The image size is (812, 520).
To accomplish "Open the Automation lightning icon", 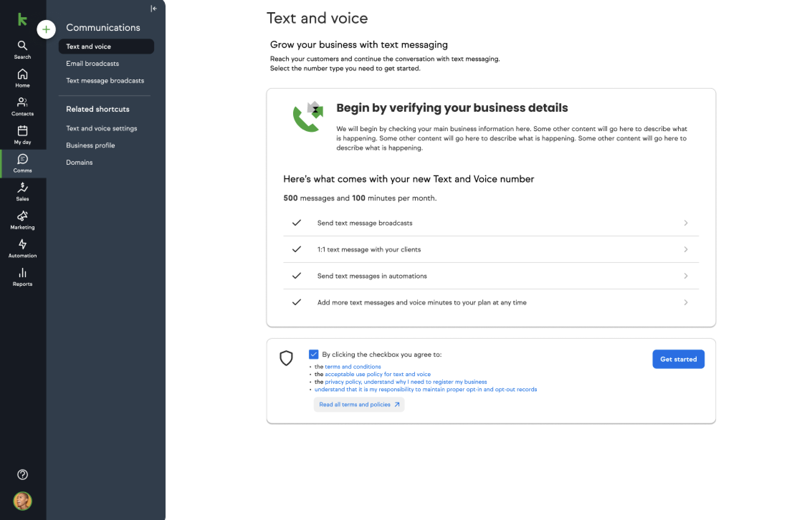I will (22, 245).
